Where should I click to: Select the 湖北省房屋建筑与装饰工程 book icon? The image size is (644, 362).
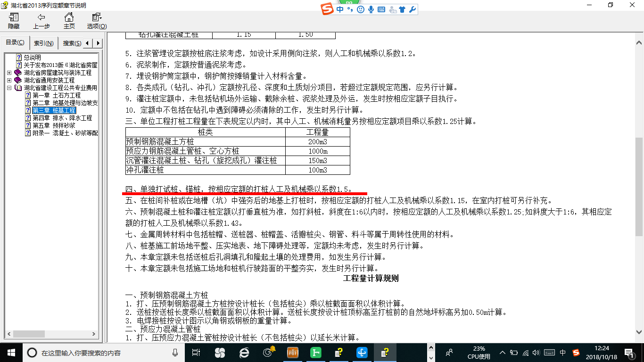[x=18, y=73]
